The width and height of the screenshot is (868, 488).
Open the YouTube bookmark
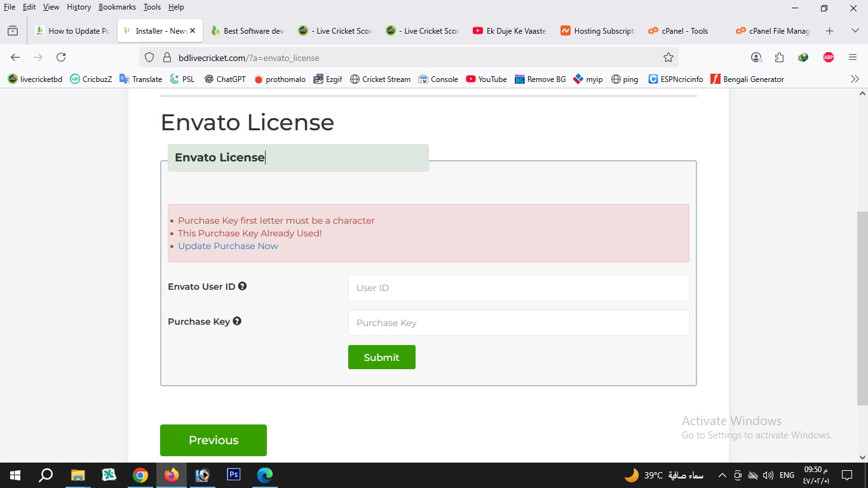coord(486,79)
